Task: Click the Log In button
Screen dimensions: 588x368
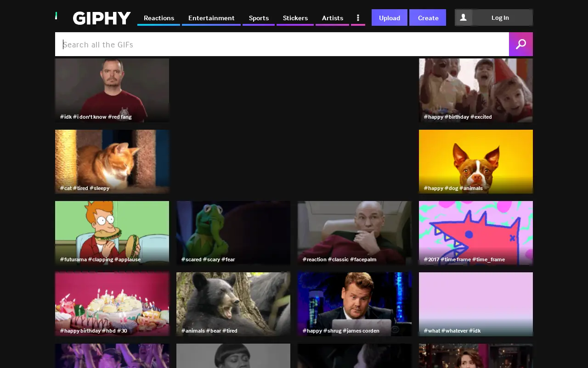Action: click(500, 17)
